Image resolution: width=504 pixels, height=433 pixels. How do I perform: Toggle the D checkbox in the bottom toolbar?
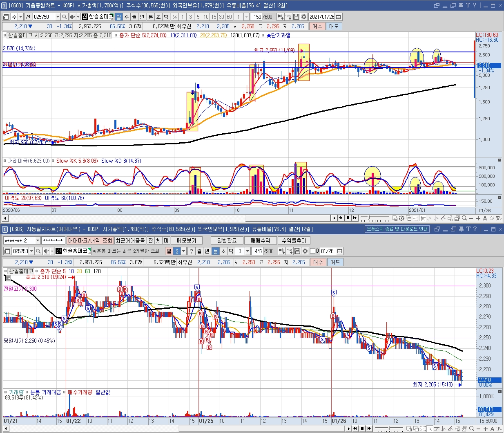click(x=313, y=251)
